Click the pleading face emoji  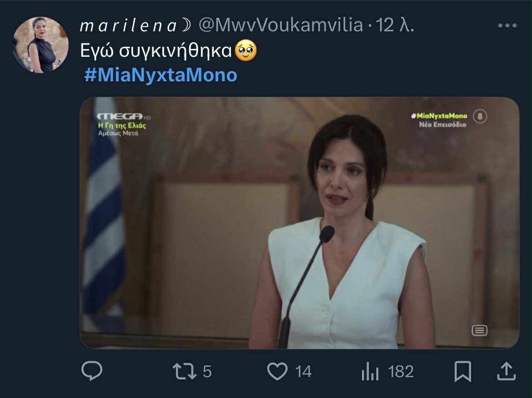click(x=246, y=51)
